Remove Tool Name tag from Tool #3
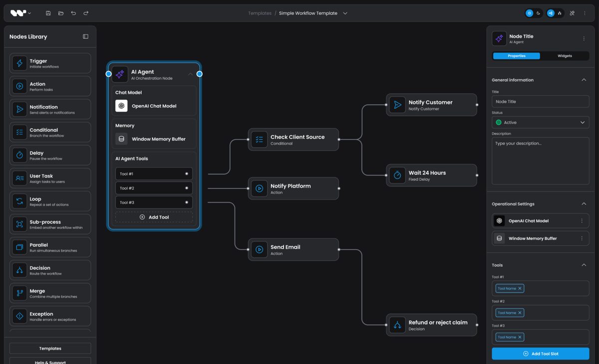The width and height of the screenshot is (599, 364). pyautogui.click(x=520, y=337)
